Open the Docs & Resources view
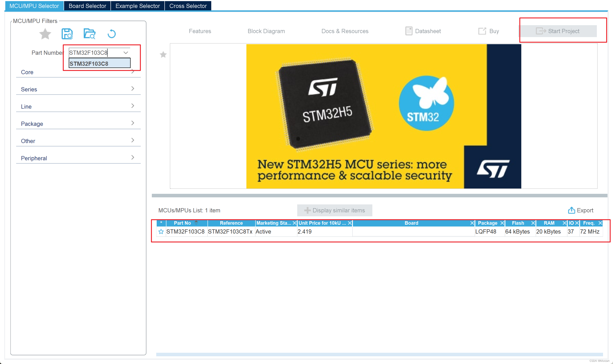 (345, 31)
